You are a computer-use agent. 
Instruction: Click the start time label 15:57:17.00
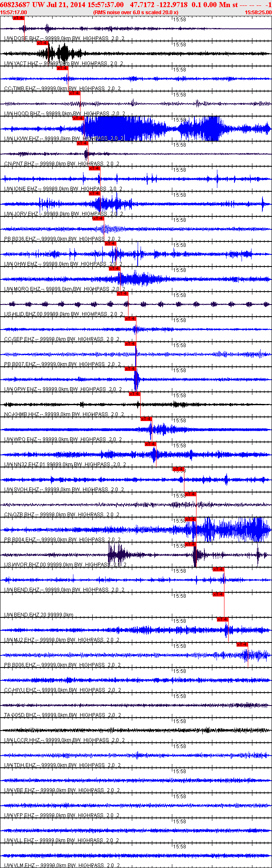coord(14,13)
